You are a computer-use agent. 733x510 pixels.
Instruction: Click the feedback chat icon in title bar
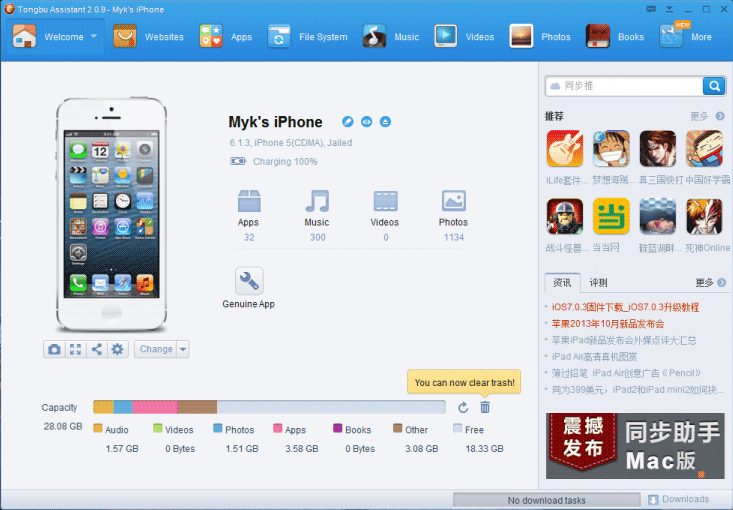coord(651,9)
